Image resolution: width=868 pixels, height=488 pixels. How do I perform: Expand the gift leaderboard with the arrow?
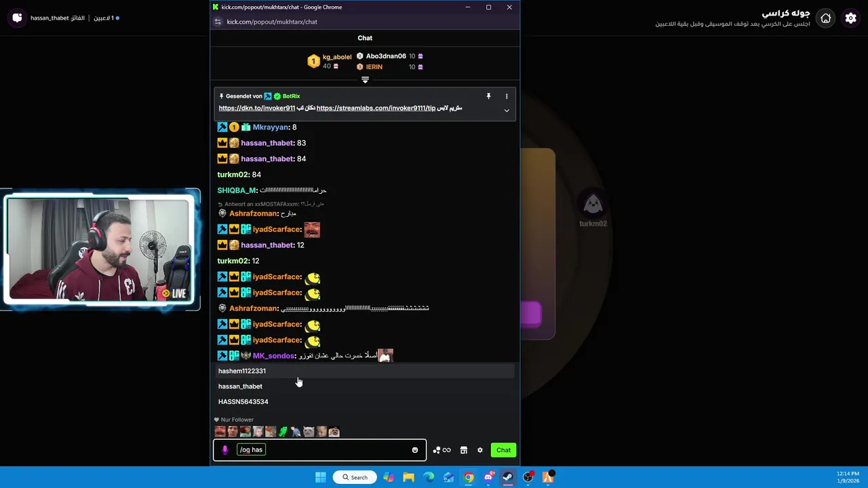pyautogui.click(x=365, y=80)
